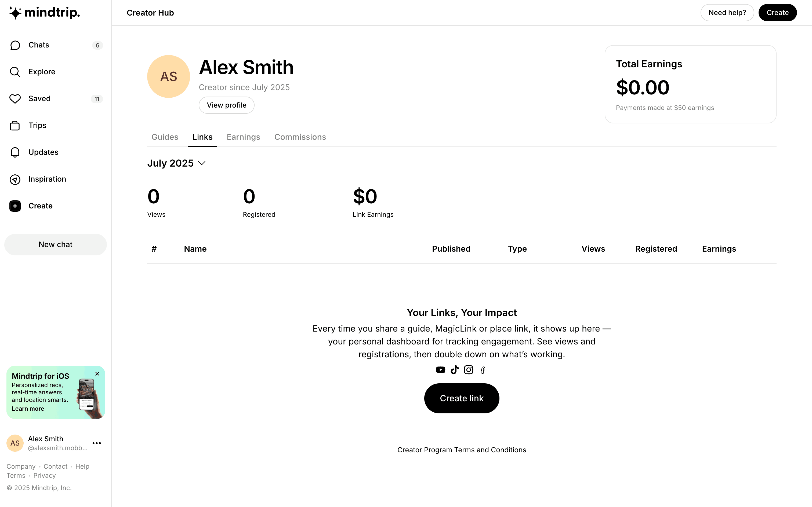The image size is (812, 507).
Task: Click the Create link button
Action: pos(462,398)
